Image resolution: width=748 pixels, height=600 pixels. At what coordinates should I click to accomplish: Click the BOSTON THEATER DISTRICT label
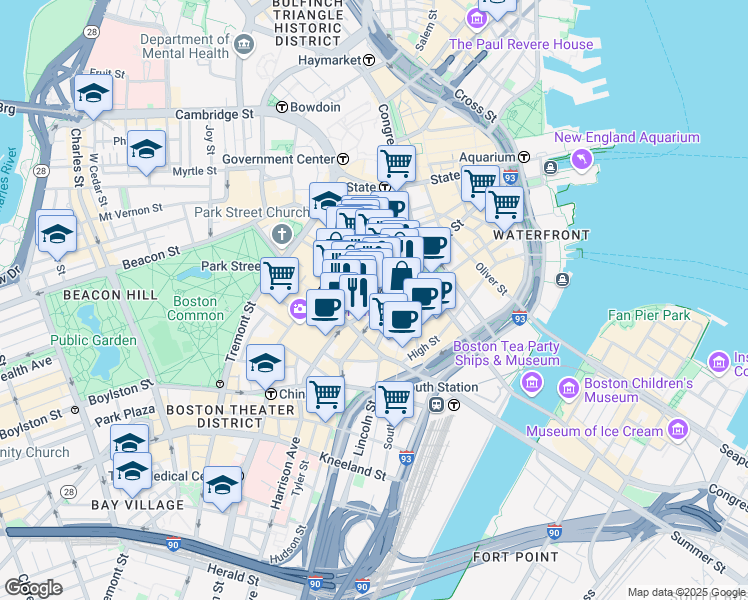[230, 416]
